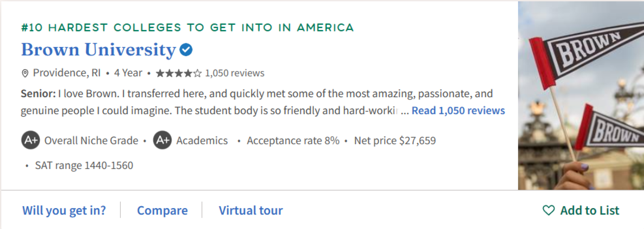Screen dimensions: 644x229
Task: Select the Compare option
Action: coord(162,210)
